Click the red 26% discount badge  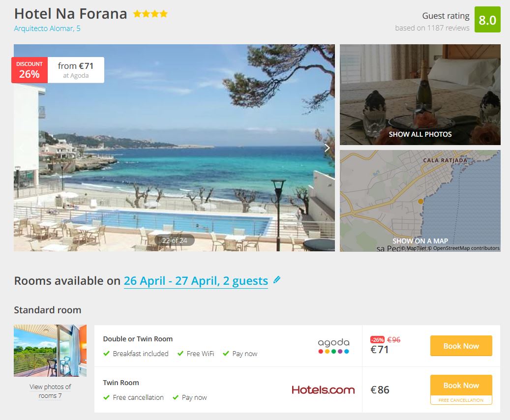click(30, 70)
